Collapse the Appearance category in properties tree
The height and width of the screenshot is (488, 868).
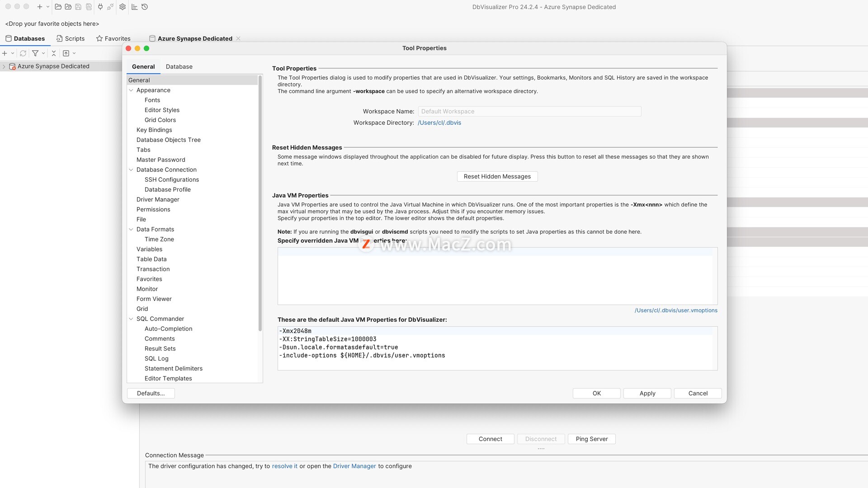click(131, 90)
